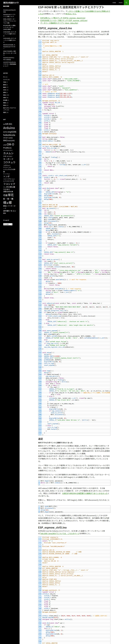Select the OM-D tag
Screen dimensions: 129x644
click(x=11, y=144)
